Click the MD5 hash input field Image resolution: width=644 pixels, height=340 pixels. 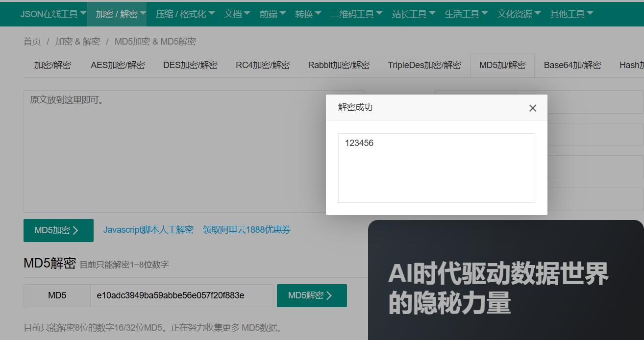point(181,295)
